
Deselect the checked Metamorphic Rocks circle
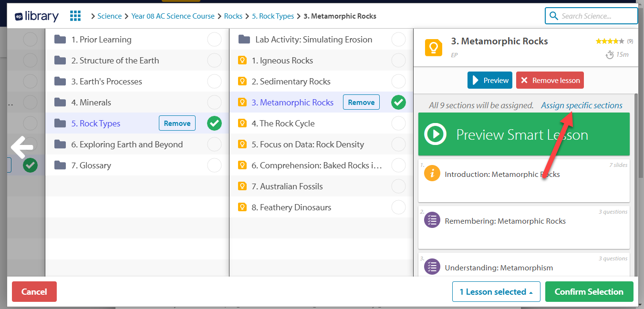point(398,103)
